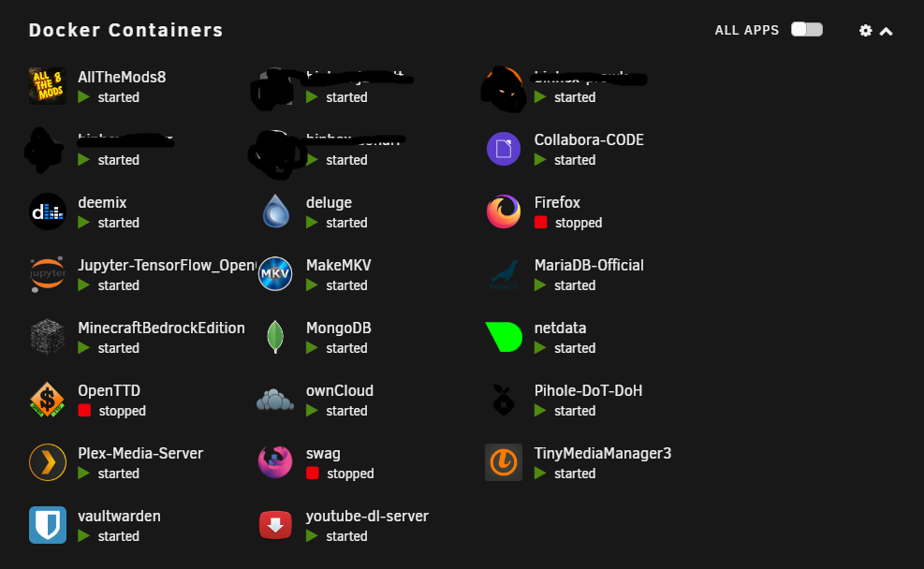Toggle the ALL APPS switch
This screenshot has height=569, width=924.
click(807, 29)
